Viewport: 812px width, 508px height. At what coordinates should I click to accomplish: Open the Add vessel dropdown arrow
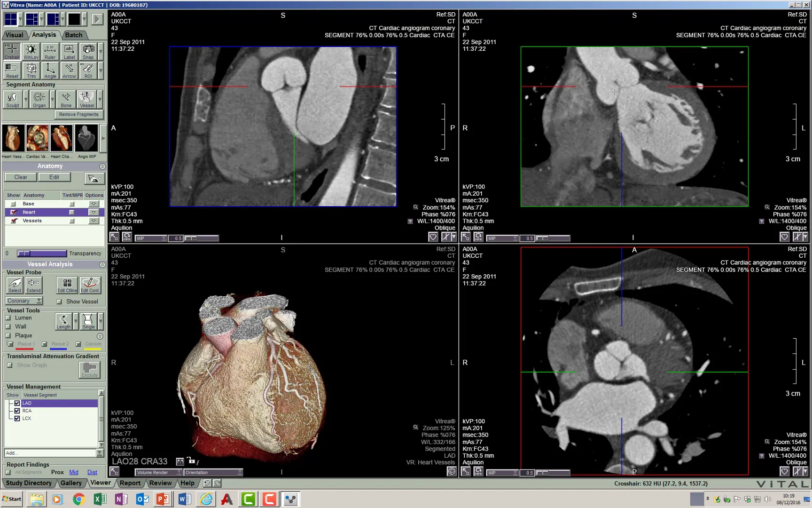point(99,453)
